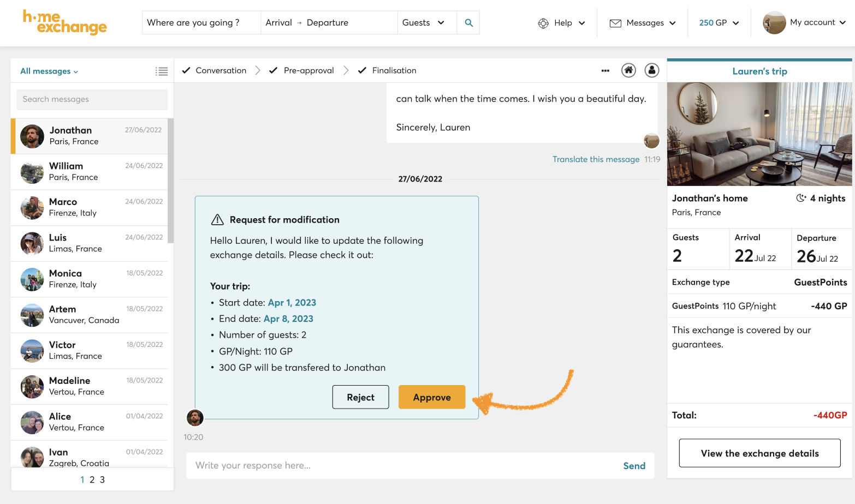The height and width of the screenshot is (504, 855).
Task: Click the moon nights icon
Action: [x=801, y=198]
